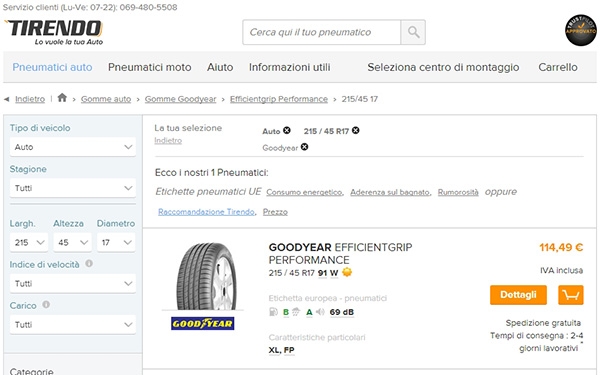Open Pneumatici auto menu

coord(52,67)
